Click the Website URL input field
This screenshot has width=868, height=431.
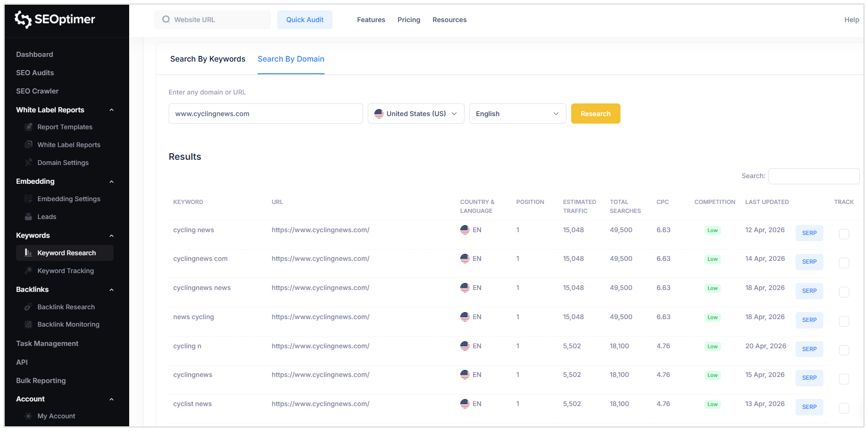point(212,20)
